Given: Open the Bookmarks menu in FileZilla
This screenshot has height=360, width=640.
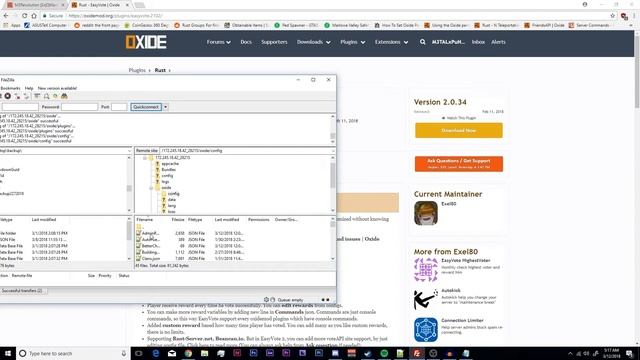Looking at the screenshot, I should pyautogui.click(x=10, y=88).
